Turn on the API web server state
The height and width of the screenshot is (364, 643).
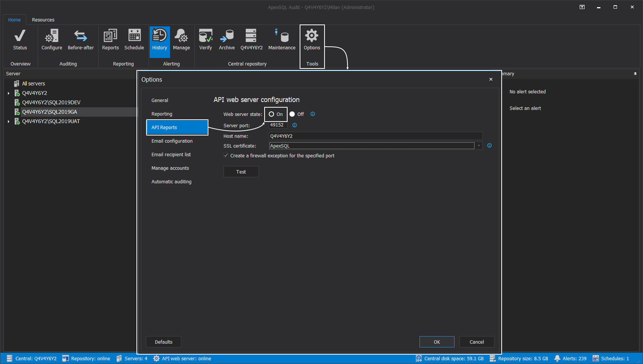point(272,114)
